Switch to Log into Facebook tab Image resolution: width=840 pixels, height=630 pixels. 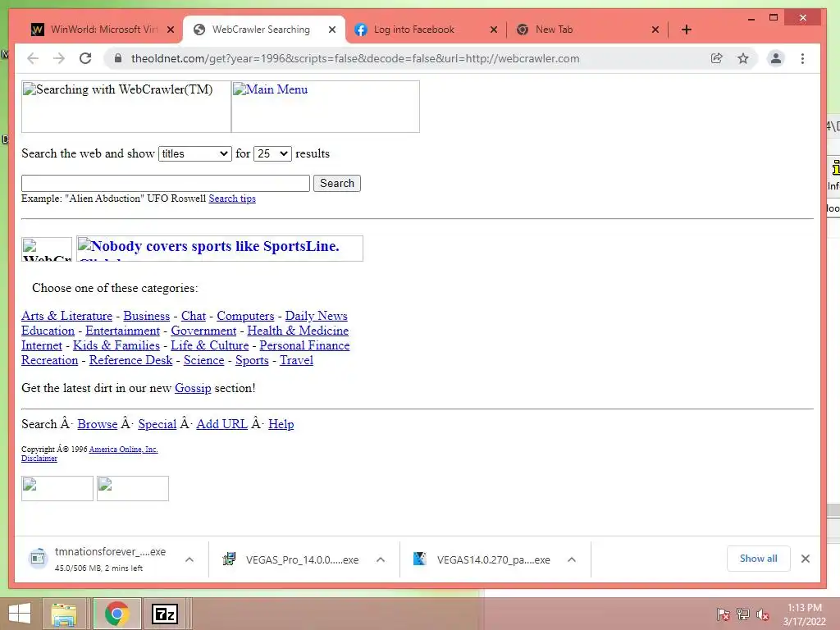click(425, 30)
